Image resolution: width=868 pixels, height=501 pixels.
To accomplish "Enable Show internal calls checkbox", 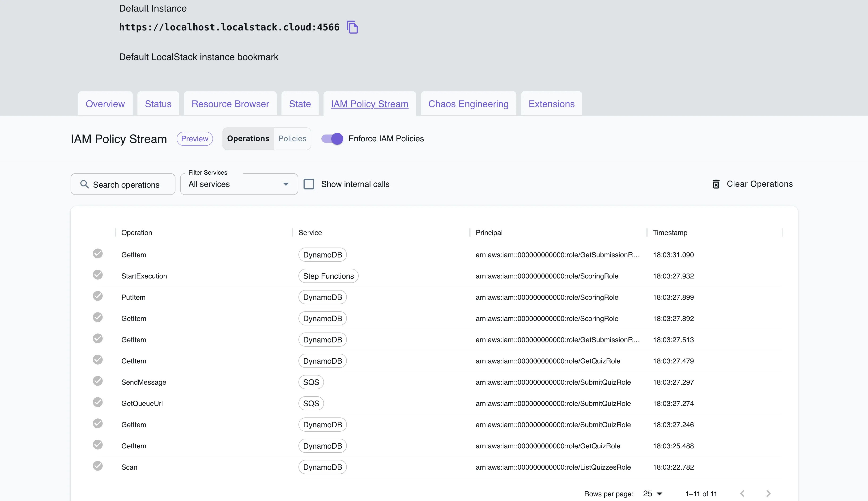I will (x=309, y=184).
